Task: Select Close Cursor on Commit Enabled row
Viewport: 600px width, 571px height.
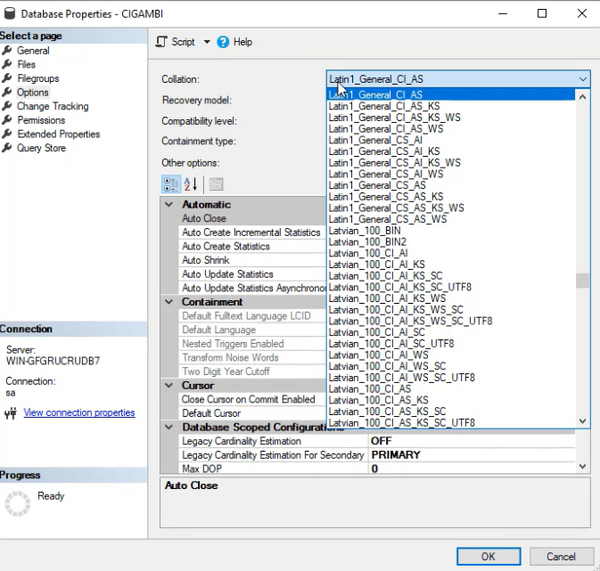Action: tap(253, 399)
